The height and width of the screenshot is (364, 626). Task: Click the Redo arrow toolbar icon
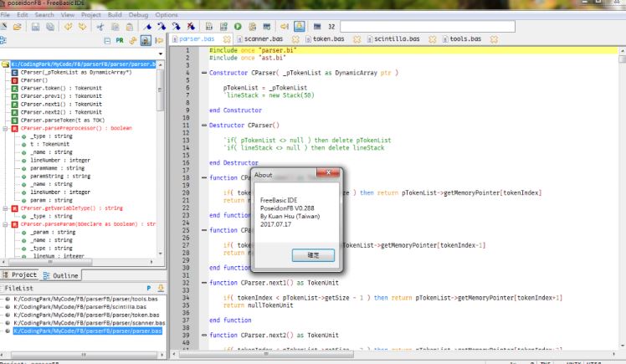[83, 27]
